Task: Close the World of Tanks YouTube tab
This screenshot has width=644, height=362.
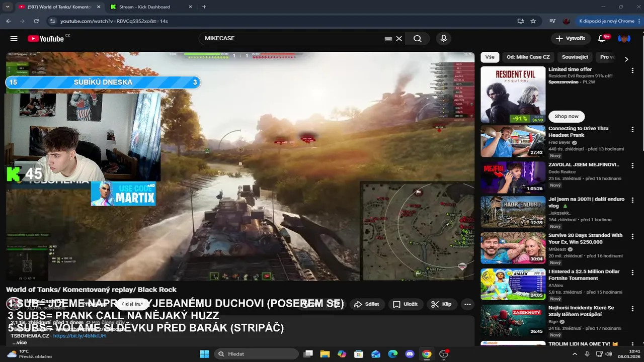Action: click(x=99, y=7)
